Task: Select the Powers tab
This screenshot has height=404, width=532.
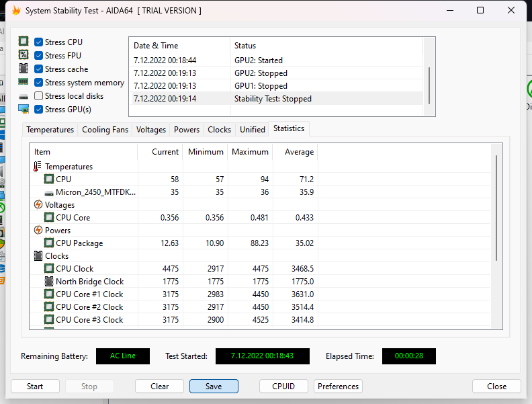Action: pos(187,130)
